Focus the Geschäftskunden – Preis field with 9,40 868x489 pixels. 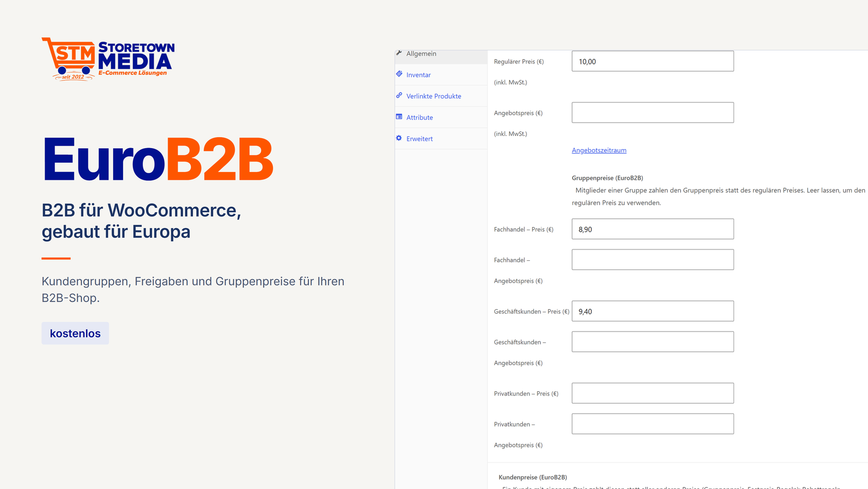coord(653,311)
